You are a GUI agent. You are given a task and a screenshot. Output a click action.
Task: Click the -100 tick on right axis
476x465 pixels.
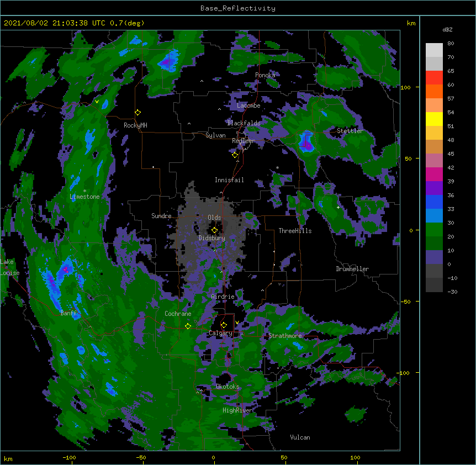coord(404,373)
